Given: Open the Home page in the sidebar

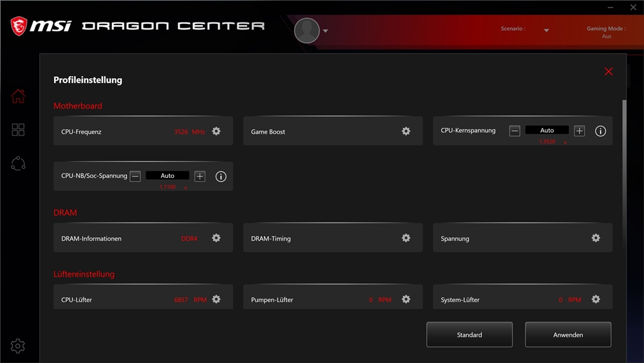Looking at the screenshot, I should tap(18, 96).
